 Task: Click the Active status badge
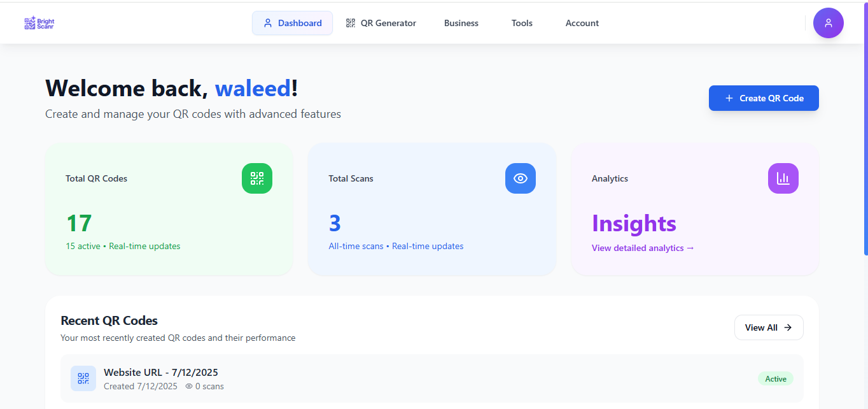coord(776,378)
